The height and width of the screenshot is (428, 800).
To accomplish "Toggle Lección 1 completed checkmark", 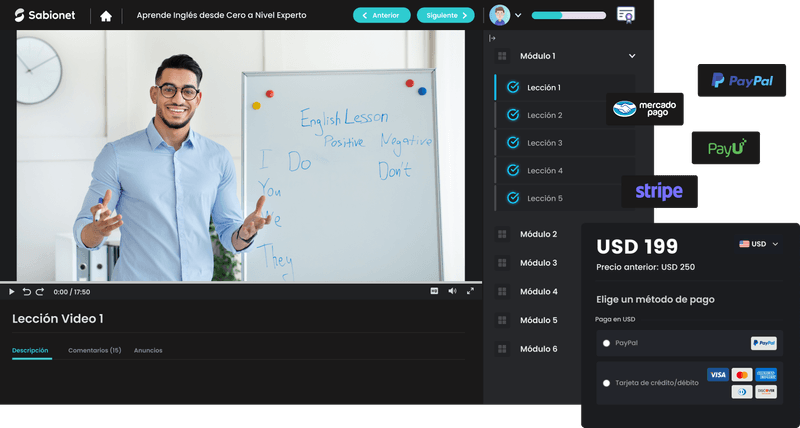I will (513, 87).
